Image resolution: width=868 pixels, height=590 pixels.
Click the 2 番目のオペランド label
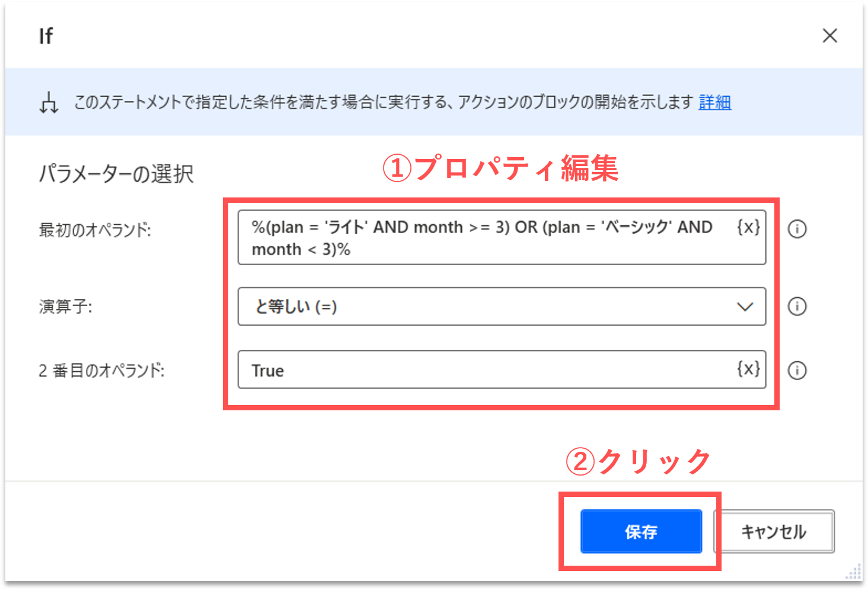[101, 371]
